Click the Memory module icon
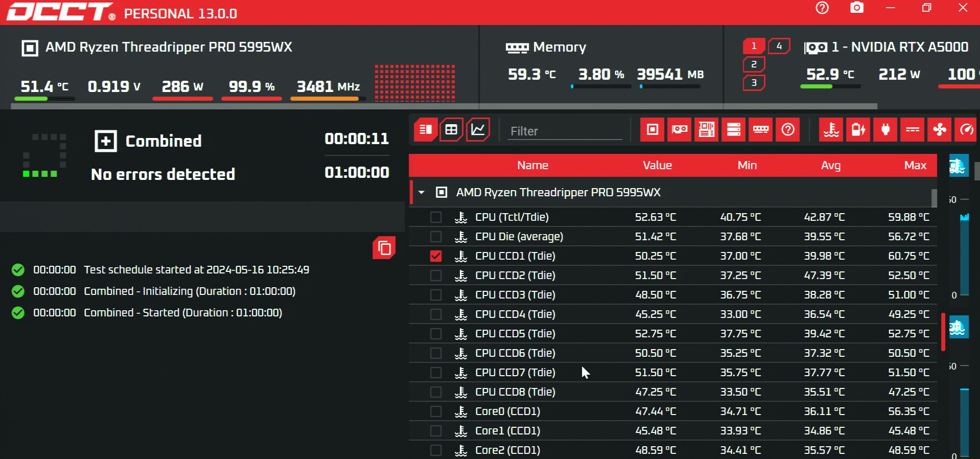This screenshot has width=980, height=459. (x=517, y=48)
